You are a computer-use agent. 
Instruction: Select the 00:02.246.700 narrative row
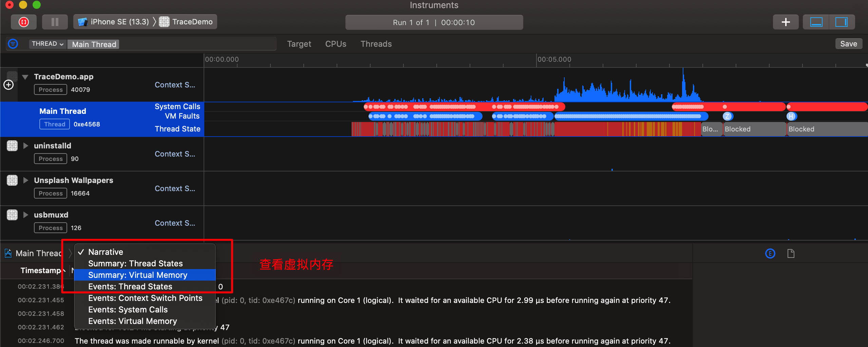(346, 341)
